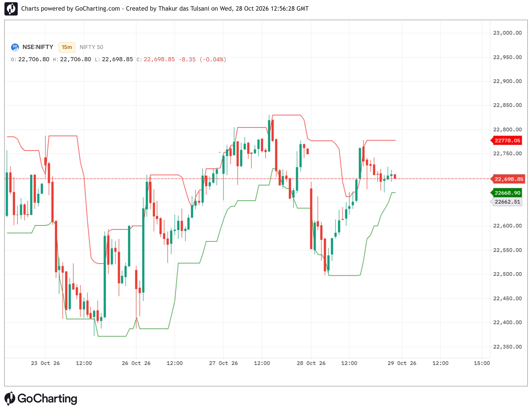Click the 22,950.00 price axis label
The height and width of the screenshot is (411, 532).
click(507, 57)
